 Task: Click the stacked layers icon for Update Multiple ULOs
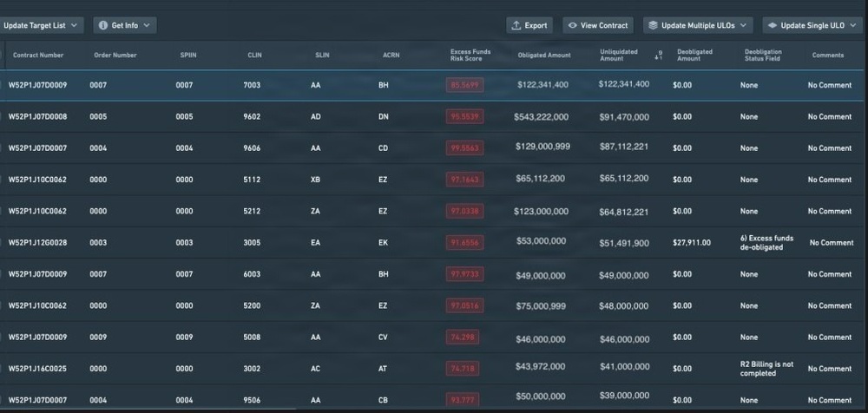[654, 25]
